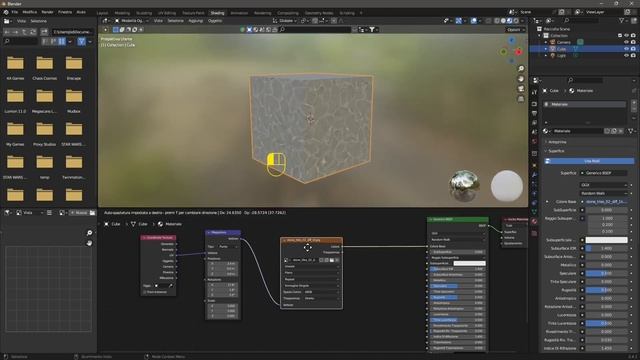Click the pan hand icon in viewport
This screenshot has width=640, height=360.
pyautogui.click(x=521, y=79)
